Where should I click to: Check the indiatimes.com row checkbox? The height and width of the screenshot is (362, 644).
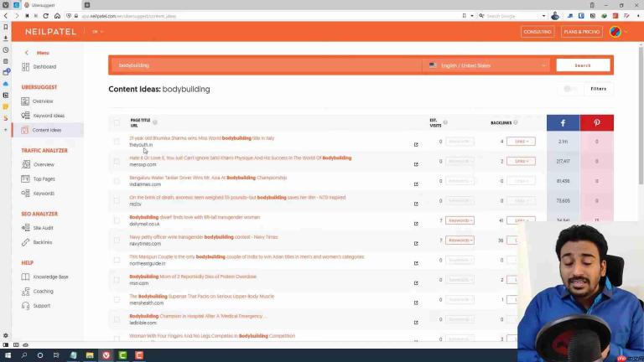[x=117, y=181]
